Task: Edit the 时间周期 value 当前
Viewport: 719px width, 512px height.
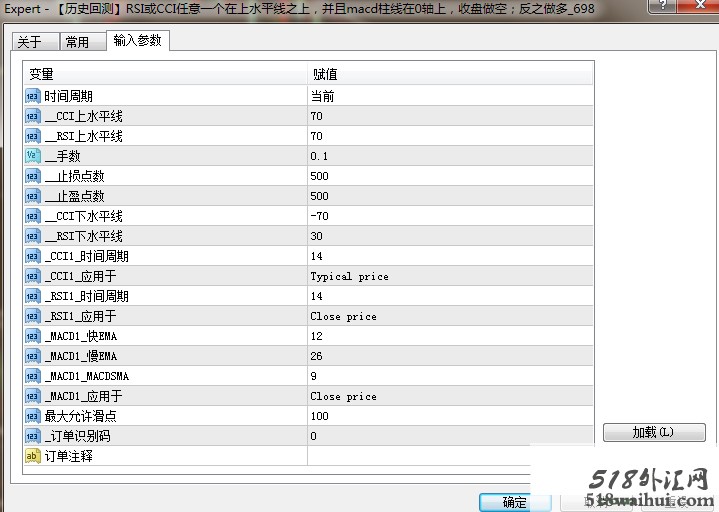Action: click(450, 96)
